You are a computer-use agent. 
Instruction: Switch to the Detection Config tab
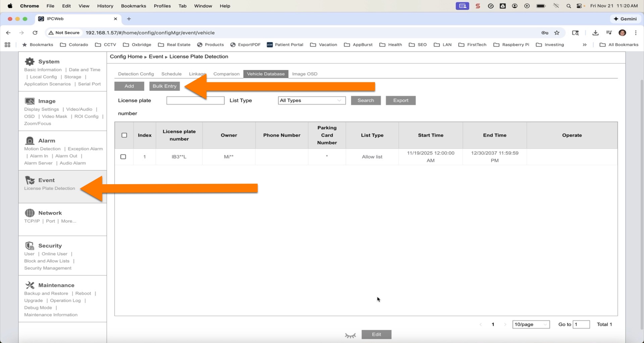pyautogui.click(x=136, y=74)
